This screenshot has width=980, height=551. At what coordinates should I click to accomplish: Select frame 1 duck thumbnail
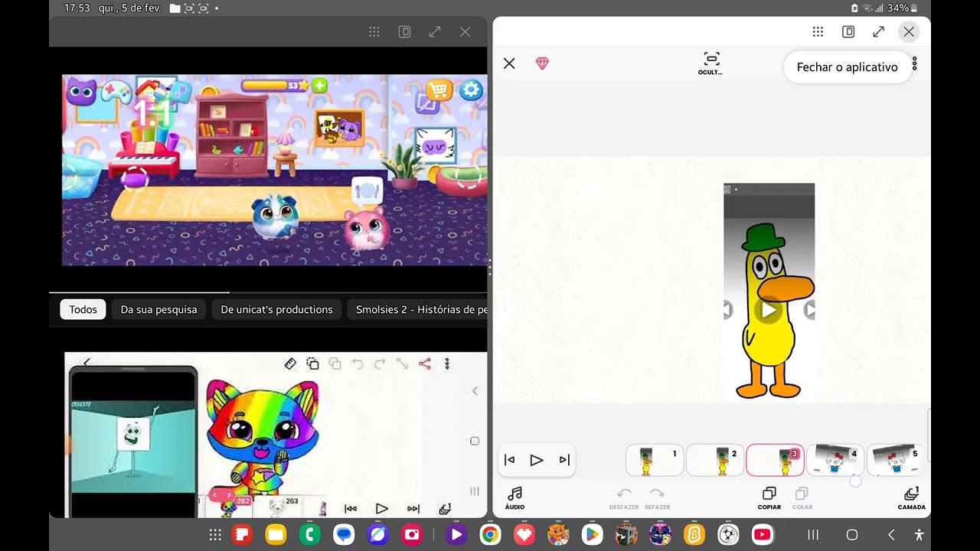[655, 460]
